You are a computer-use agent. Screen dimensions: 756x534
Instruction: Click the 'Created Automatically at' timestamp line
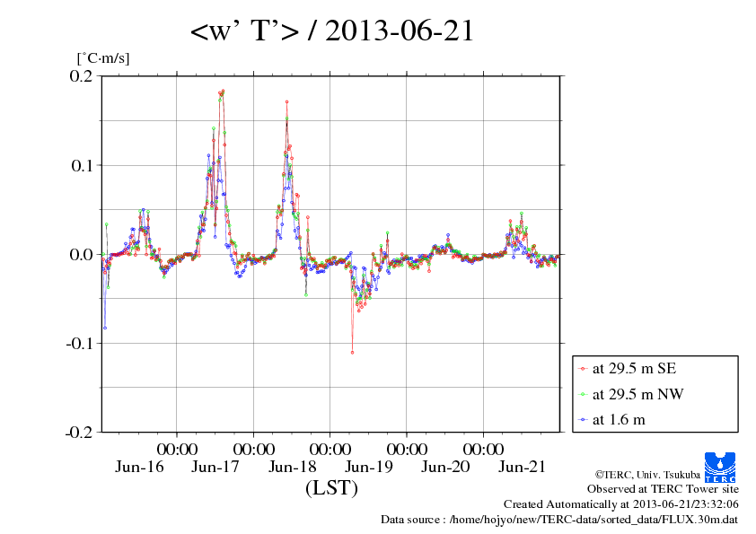tap(621, 504)
